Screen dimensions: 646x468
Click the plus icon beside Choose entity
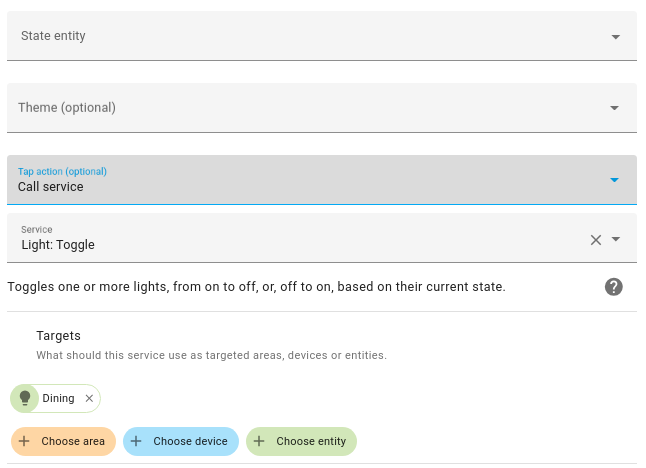[259, 441]
